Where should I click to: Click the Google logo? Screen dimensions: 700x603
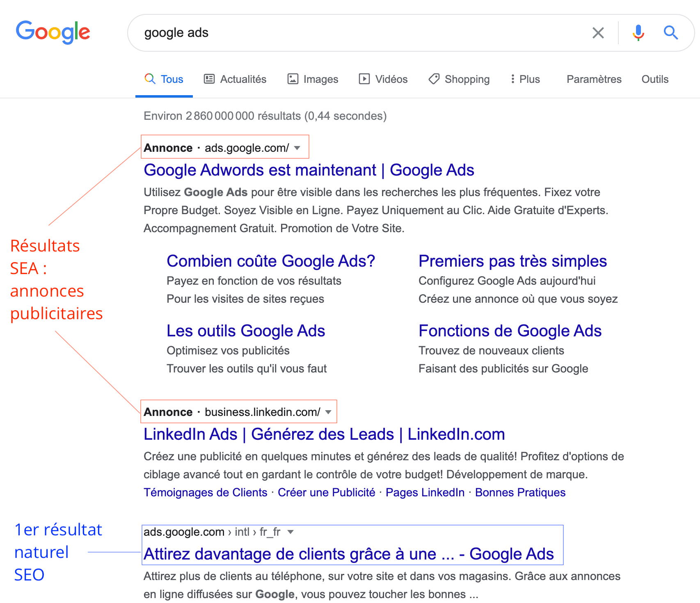coord(53,32)
